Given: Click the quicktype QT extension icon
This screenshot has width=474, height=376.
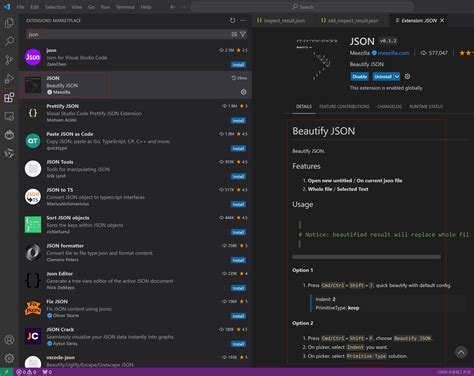Looking at the screenshot, I should (33, 141).
